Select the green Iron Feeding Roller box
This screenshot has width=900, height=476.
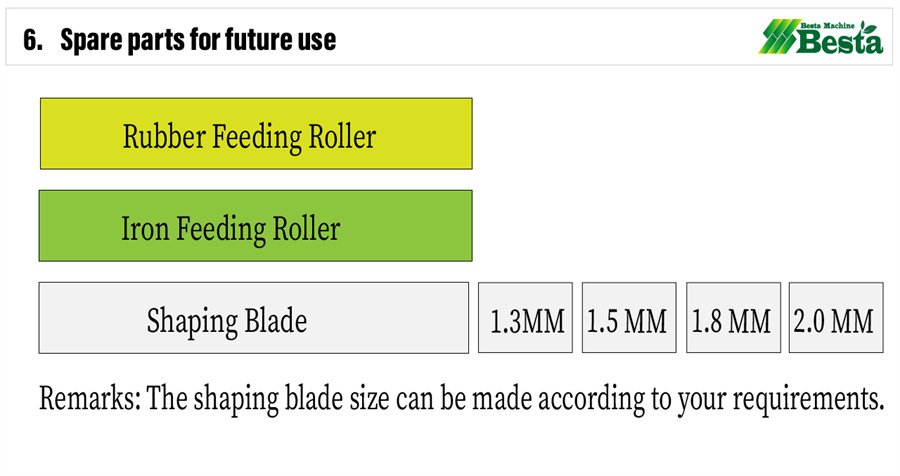255,226
